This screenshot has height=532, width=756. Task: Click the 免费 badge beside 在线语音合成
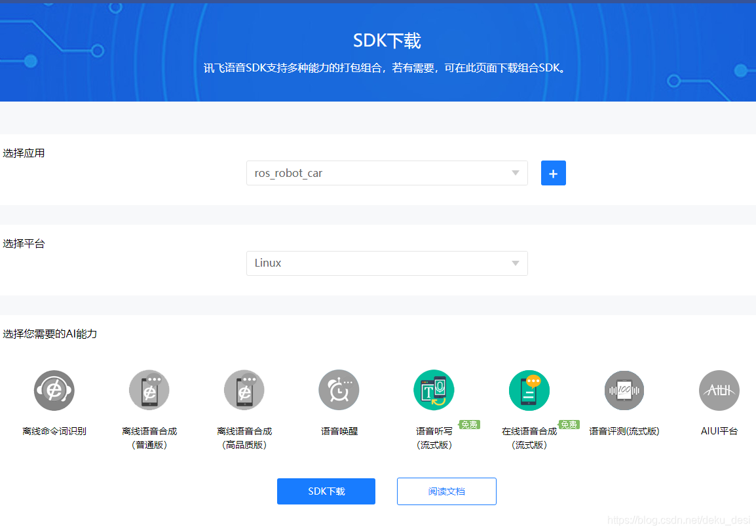pyautogui.click(x=569, y=425)
